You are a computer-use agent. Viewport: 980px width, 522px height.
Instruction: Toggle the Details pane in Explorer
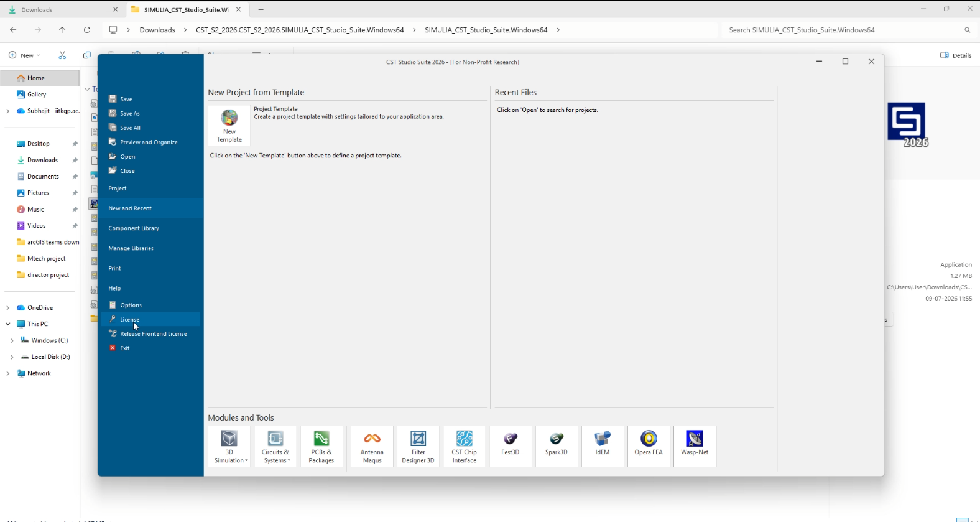click(956, 55)
